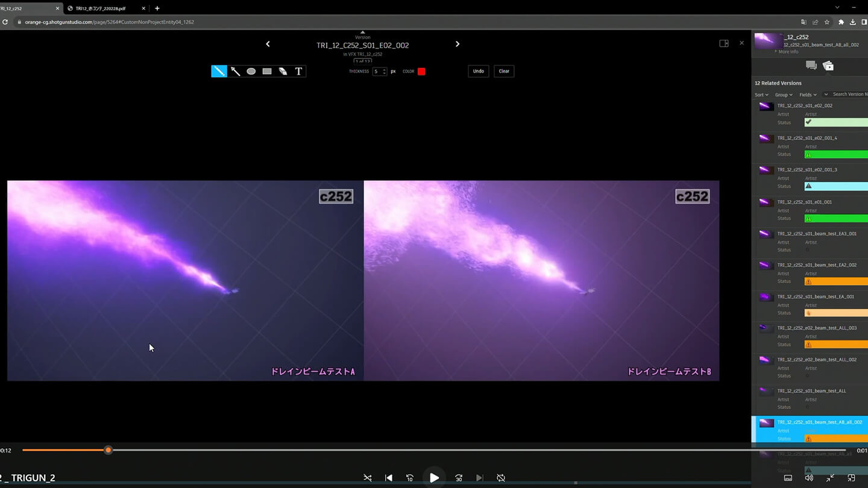
Task: Click the header version thumbnail
Action: tap(768, 41)
